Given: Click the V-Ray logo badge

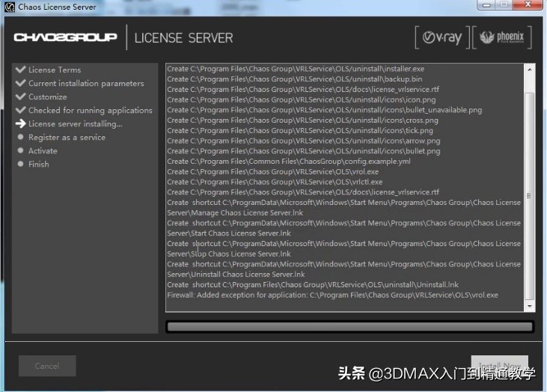Looking at the screenshot, I should pyautogui.click(x=442, y=37).
